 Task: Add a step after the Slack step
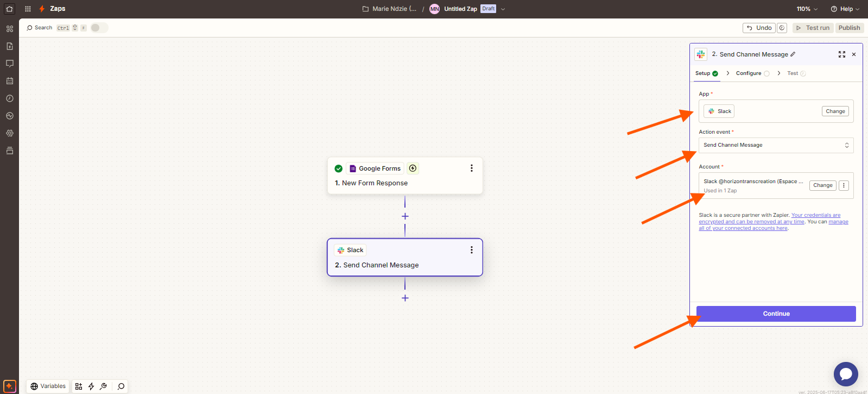point(405,298)
